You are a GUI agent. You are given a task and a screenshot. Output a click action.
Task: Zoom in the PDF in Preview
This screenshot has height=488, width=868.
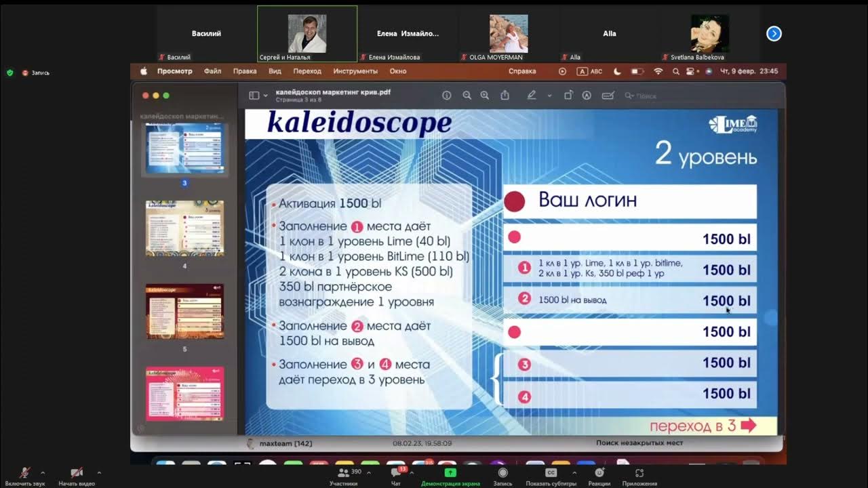coord(484,96)
